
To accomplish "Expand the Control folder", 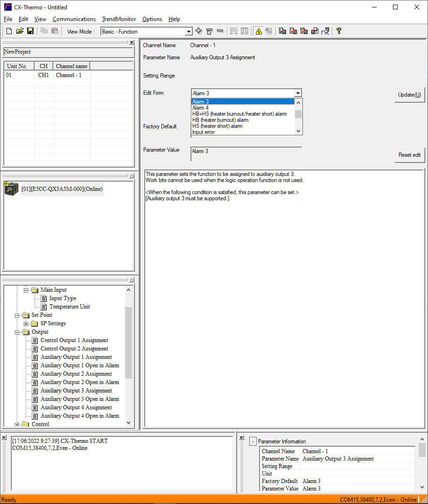I will click(17, 425).
